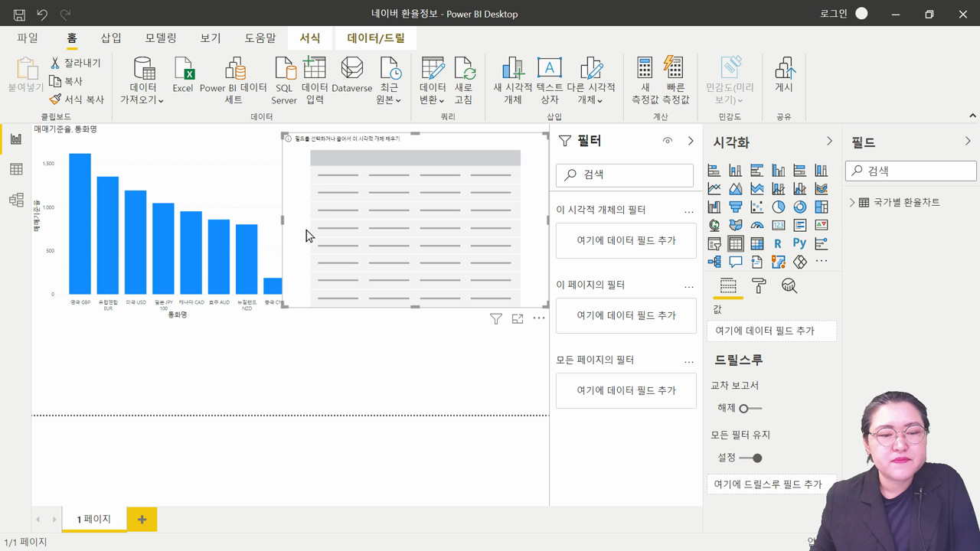Select the Python visual

pyautogui.click(x=800, y=243)
